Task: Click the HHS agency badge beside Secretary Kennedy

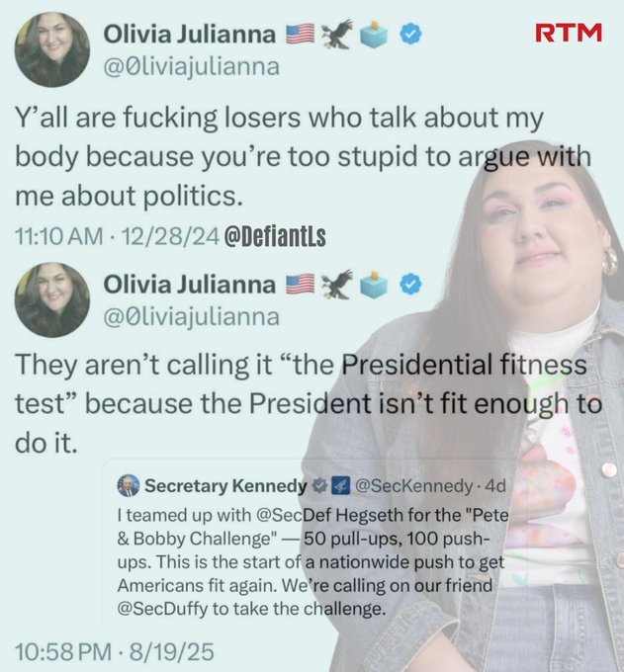Action: pyautogui.click(x=341, y=486)
